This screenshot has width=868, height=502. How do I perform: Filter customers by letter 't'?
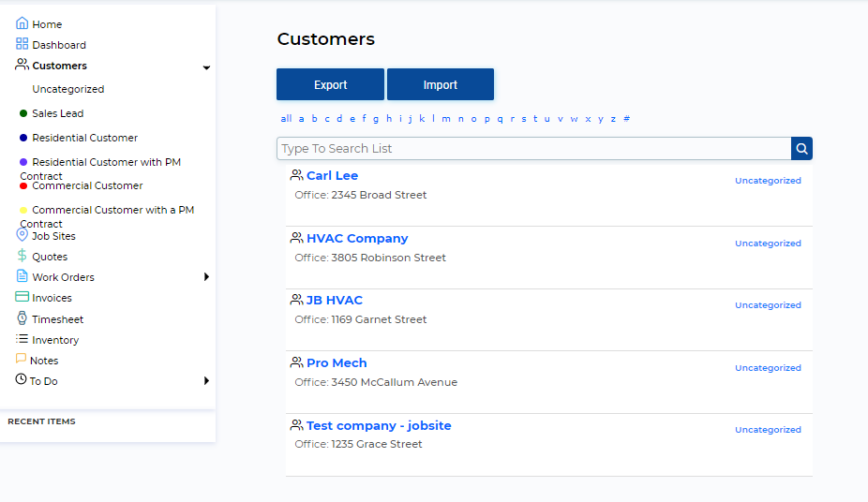coord(535,118)
